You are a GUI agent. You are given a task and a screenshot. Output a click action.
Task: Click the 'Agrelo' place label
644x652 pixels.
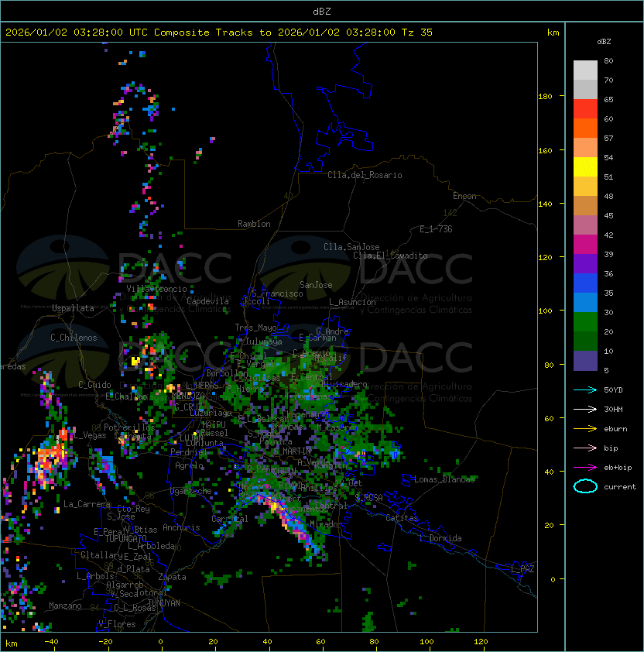click(x=189, y=465)
